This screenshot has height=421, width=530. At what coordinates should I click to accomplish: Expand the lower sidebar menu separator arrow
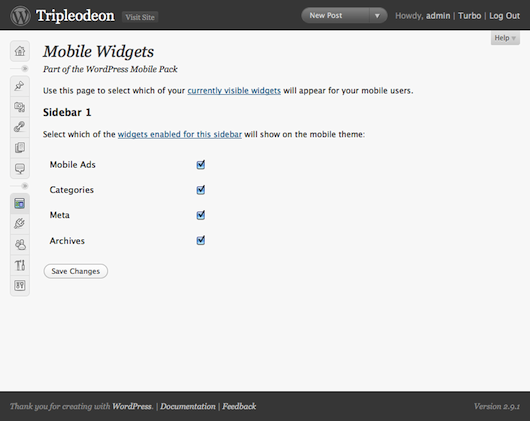[x=24, y=186]
